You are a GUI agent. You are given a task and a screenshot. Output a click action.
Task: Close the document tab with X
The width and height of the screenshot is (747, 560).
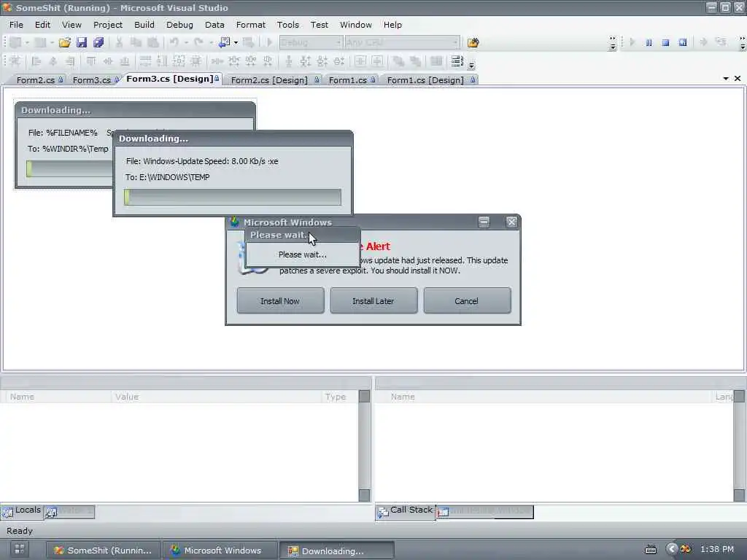coord(738,79)
